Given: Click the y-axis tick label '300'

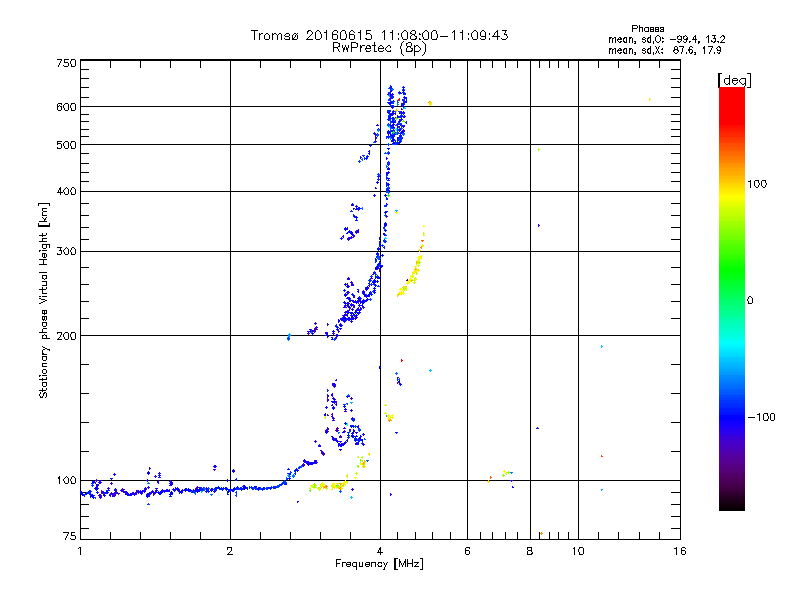Looking at the screenshot, I should (x=66, y=252).
